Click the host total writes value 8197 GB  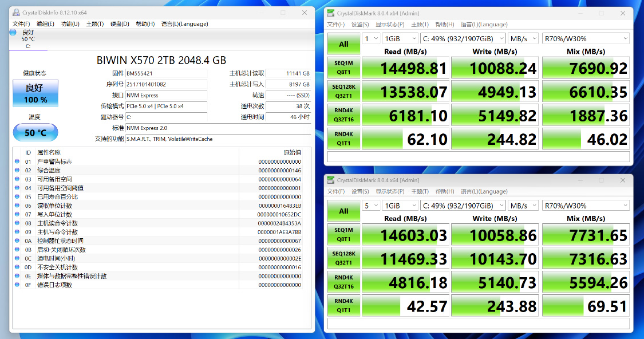click(x=289, y=84)
